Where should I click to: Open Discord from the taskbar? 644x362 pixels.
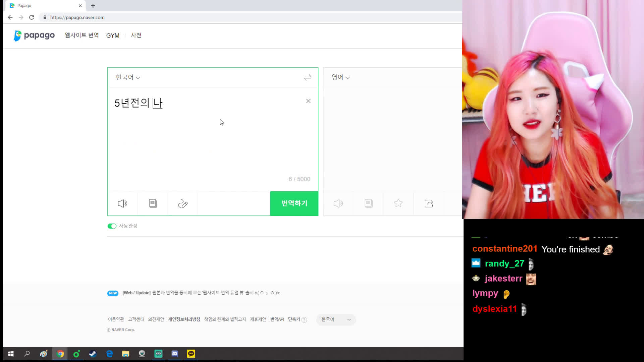point(174,354)
